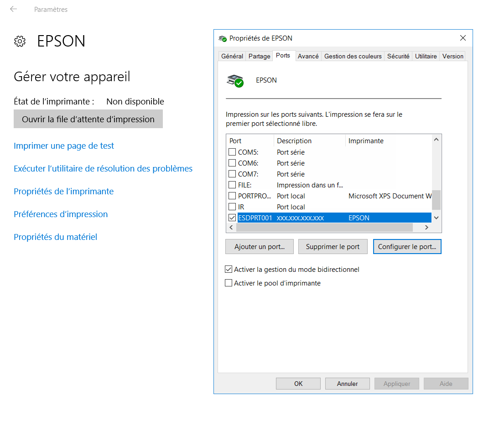The image size is (504, 421).
Task: Click the EPSON printer icon with green check
Action: coord(235,81)
